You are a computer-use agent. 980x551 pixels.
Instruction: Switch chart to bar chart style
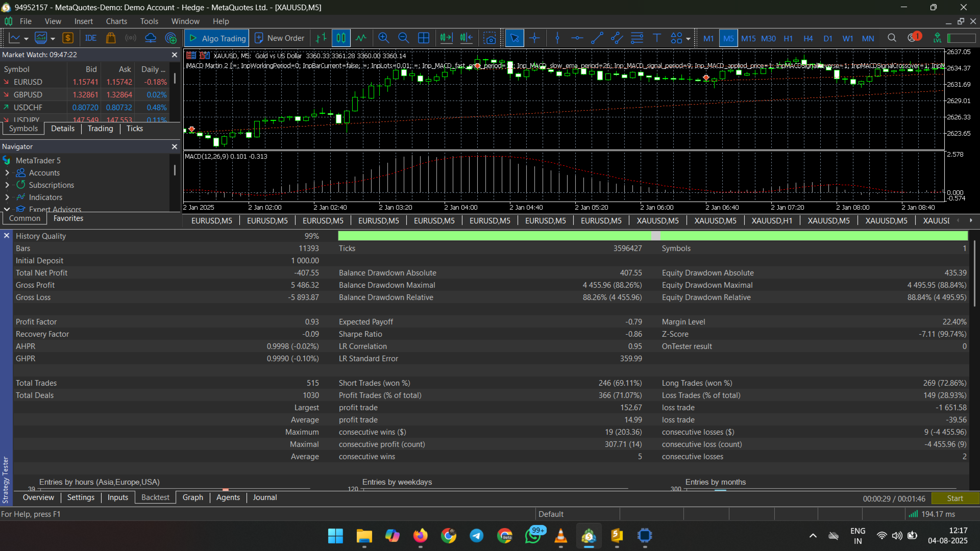point(321,38)
